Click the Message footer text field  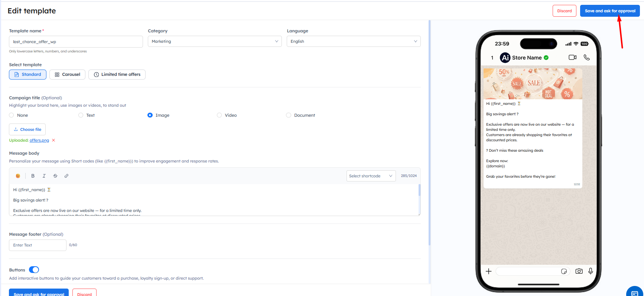click(38, 245)
